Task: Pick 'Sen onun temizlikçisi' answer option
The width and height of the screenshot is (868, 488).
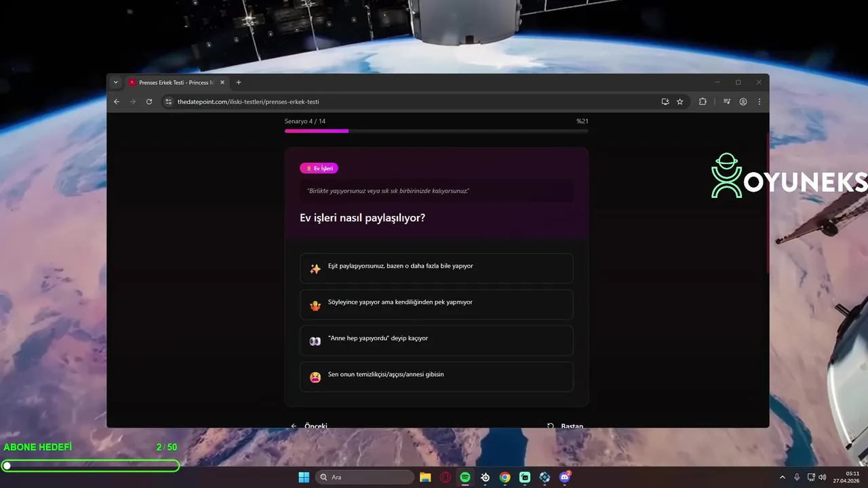Action: tap(437, 377)
